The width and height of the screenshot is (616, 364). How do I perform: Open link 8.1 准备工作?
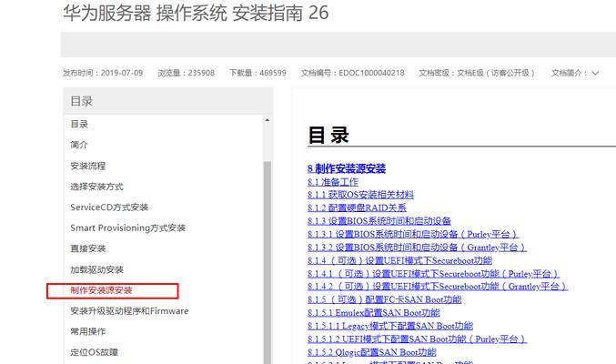[x=333, y=182]
